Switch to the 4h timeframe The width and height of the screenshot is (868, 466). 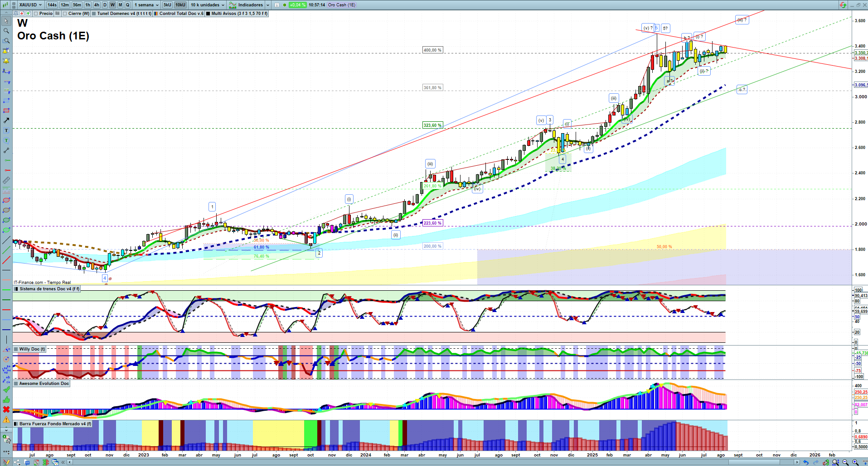click(97, 5)
